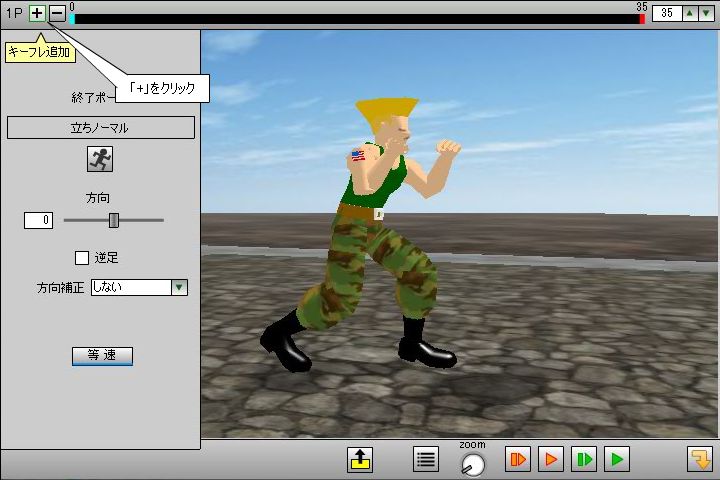Click the 方向 value field showing 0

(x=39, y=220)
